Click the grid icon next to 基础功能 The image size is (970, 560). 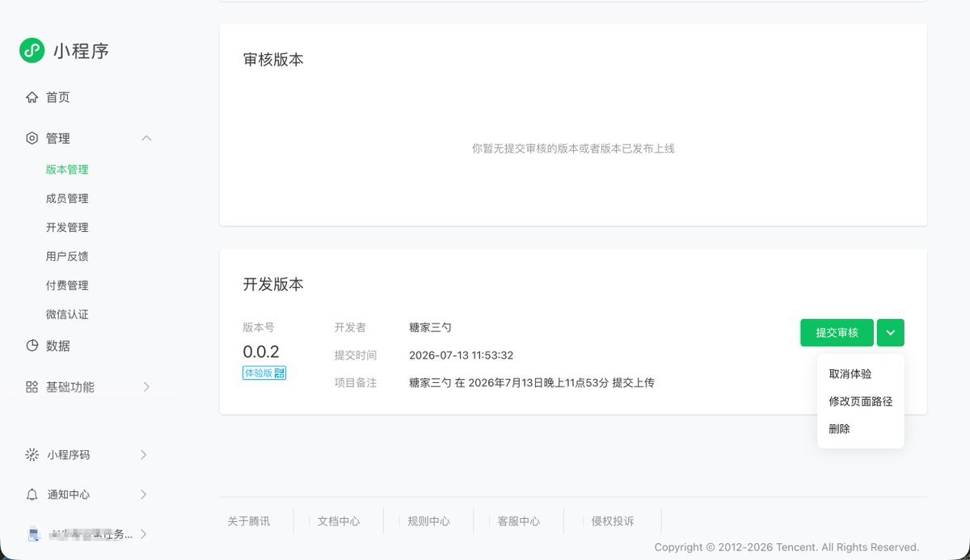(32, 387)
